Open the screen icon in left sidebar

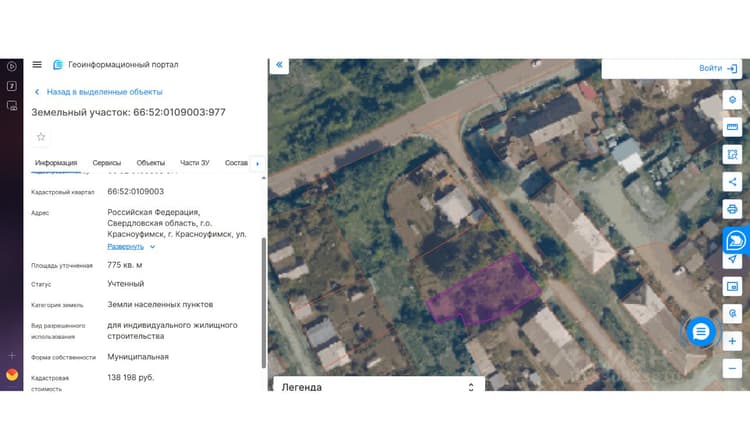[x=12, y=106]
